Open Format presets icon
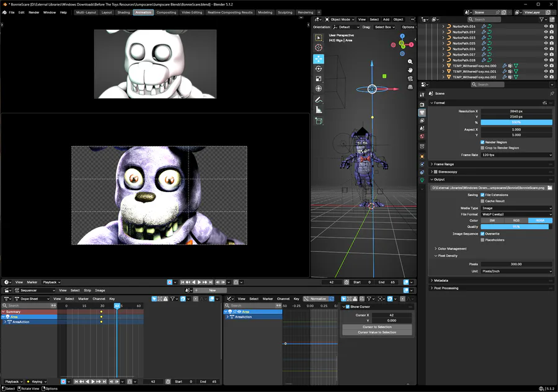The image size is (558, 392). tap(545, 103)
